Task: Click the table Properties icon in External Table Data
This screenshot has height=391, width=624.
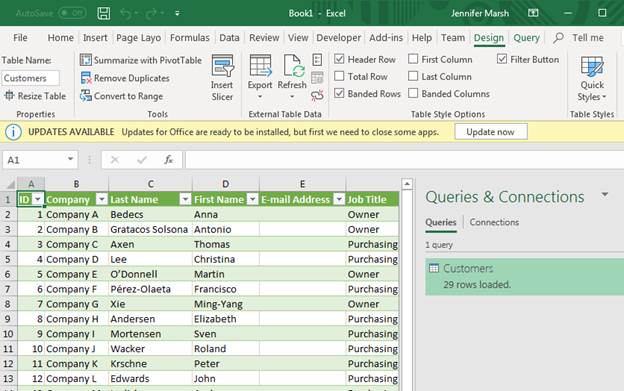Action: click(317, 60)
